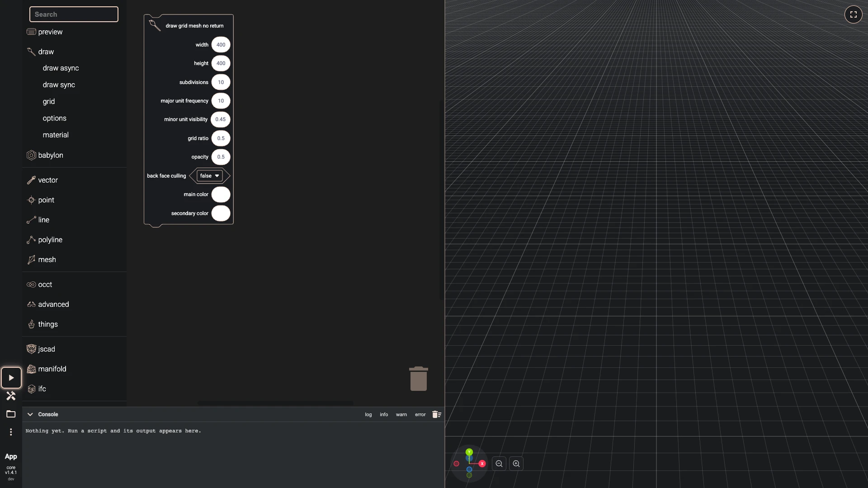Click the main color swatch
This screenshot has height=488, width=868.
click(221, 194)
